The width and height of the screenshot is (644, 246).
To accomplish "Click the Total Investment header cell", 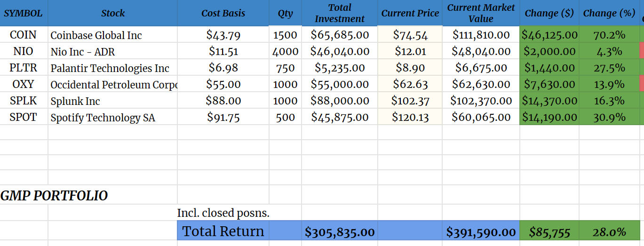I will pyautogui.click(x=339, y=13).
